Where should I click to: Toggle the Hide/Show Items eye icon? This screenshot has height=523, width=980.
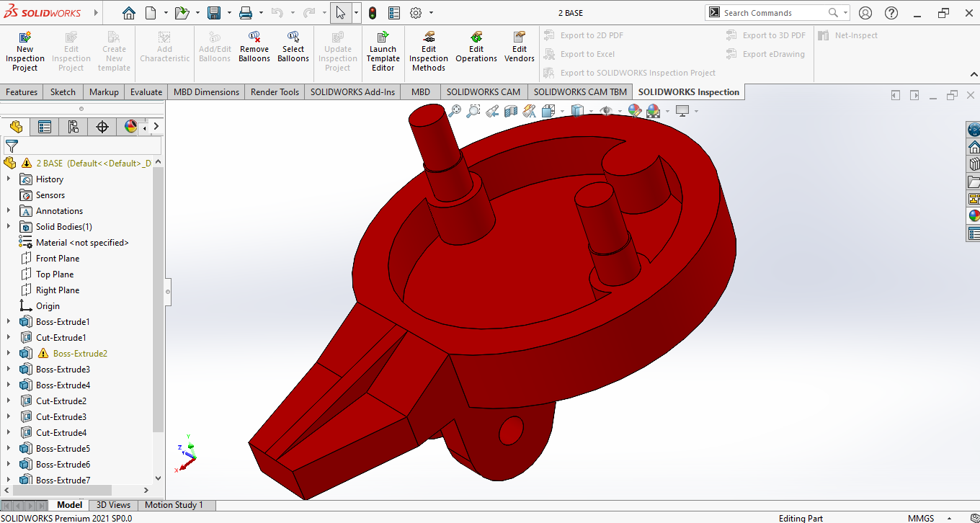pyautogui.click(x=606, y=111)
